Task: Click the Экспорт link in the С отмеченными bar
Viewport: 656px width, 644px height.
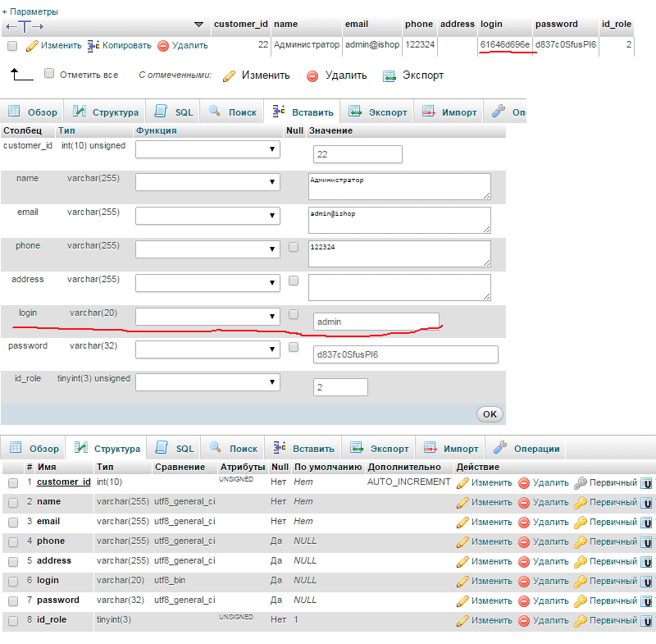Action: click(423, 75)
